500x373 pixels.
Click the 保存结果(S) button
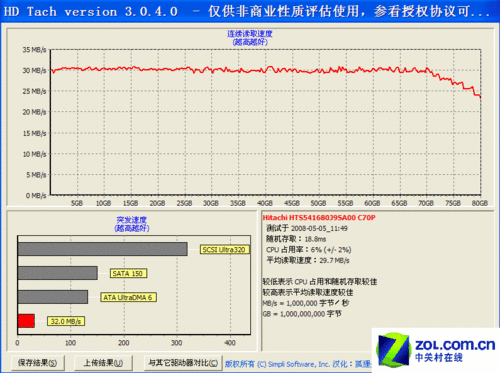pyautogui.click(x=38, y=363)
